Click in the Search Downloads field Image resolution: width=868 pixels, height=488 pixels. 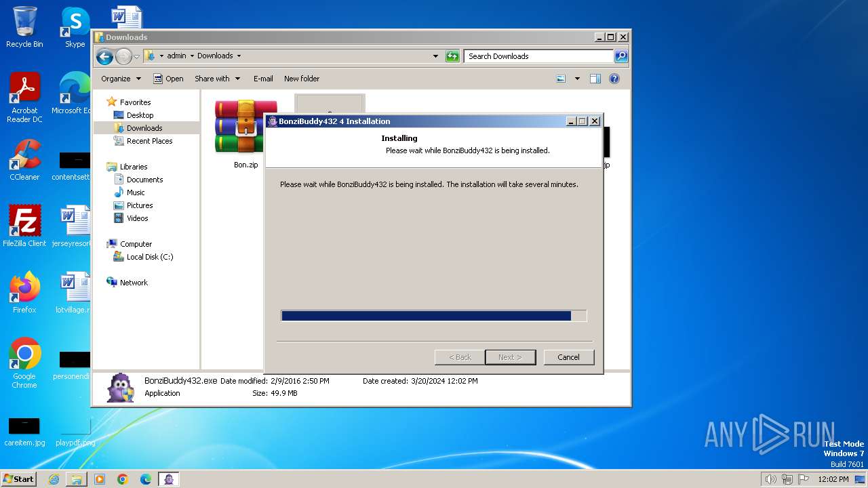coord(538,56)
